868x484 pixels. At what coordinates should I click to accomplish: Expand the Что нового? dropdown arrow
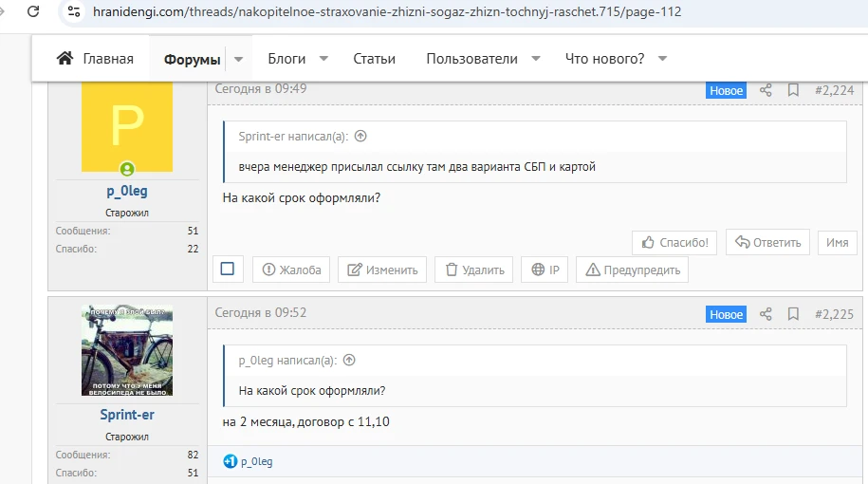pyautogui.click(x=663, y=58)
